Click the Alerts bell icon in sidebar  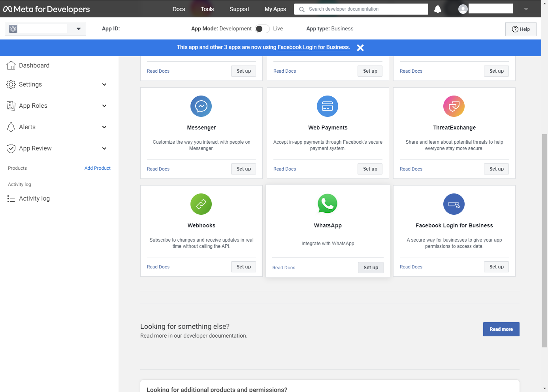click(x=11, y=127)
